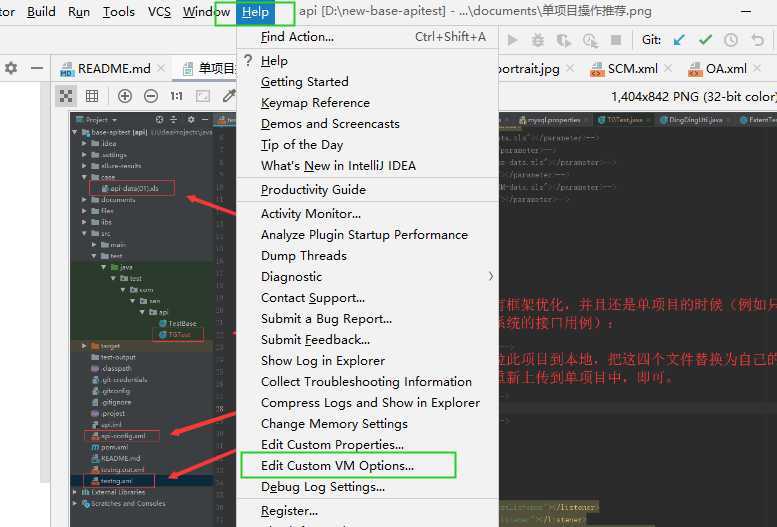Open the Help menu in menu bar
The height and width of the screenshot is (527, 777).
pos(255,12)
